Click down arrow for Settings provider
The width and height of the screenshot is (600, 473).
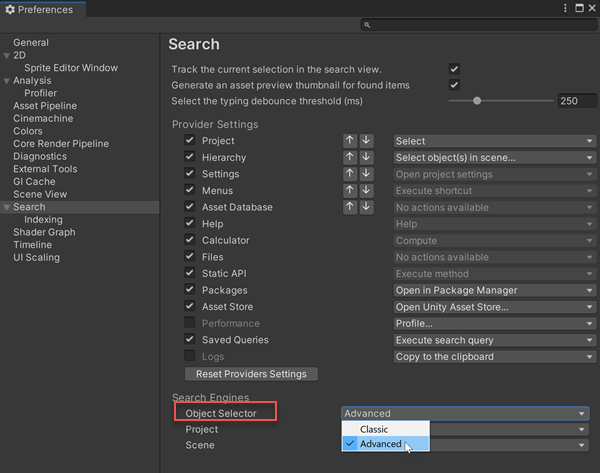pos(366,174)
